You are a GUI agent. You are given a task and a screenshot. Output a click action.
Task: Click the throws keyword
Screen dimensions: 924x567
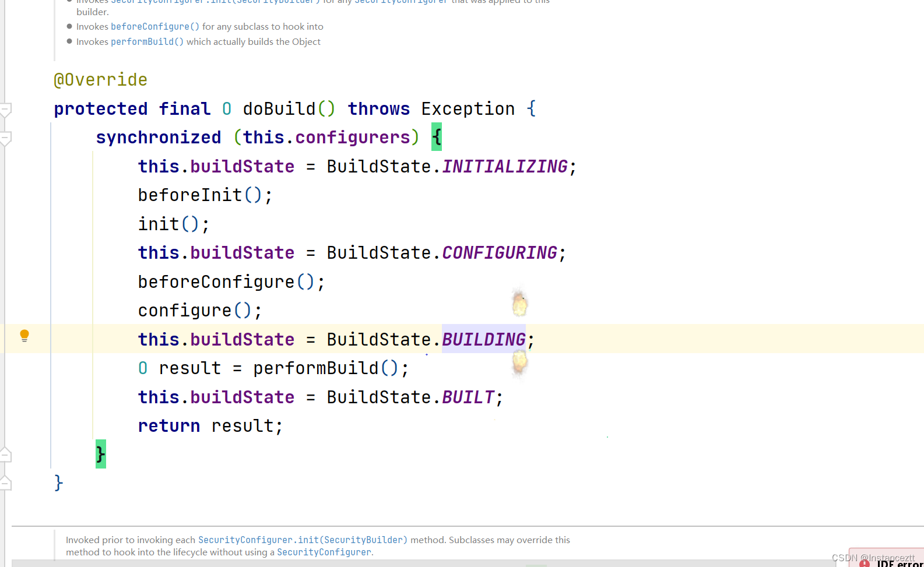pyautogui.click(x=379, y=109)
